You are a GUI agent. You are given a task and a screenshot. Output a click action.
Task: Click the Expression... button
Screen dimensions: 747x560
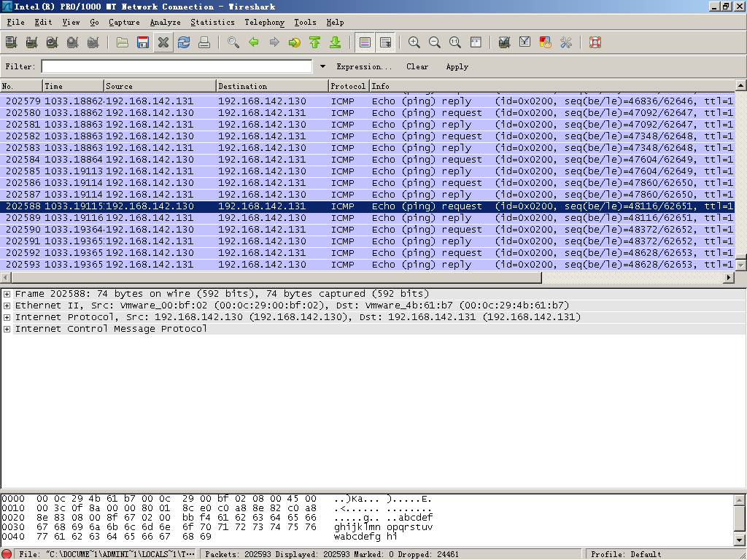tap(364, 66)
